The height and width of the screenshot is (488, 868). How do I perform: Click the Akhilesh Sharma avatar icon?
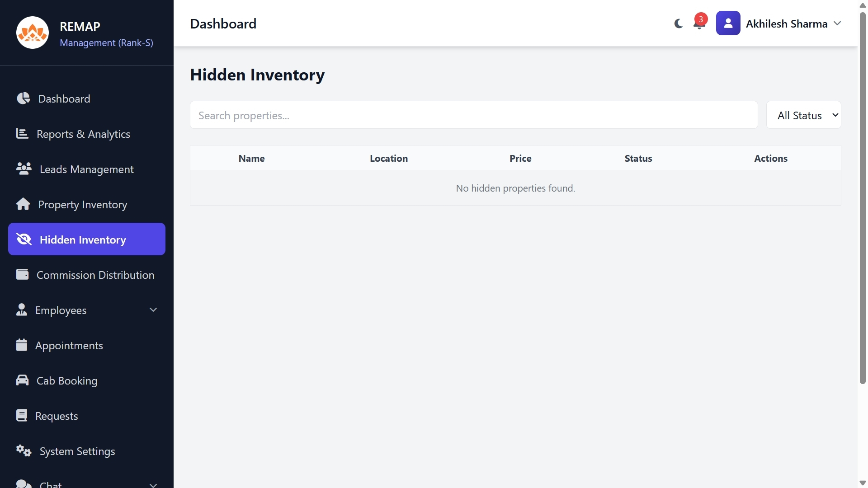click(728, 23)
